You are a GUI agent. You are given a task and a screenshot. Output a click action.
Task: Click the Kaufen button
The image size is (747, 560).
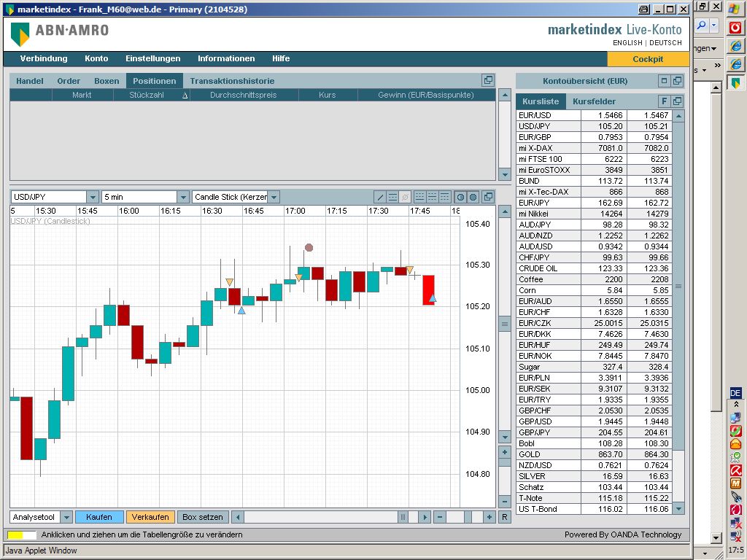tap(99, 517)
